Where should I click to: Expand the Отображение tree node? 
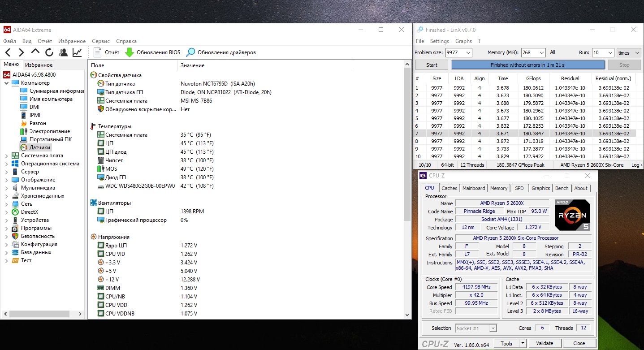(6, 180)
